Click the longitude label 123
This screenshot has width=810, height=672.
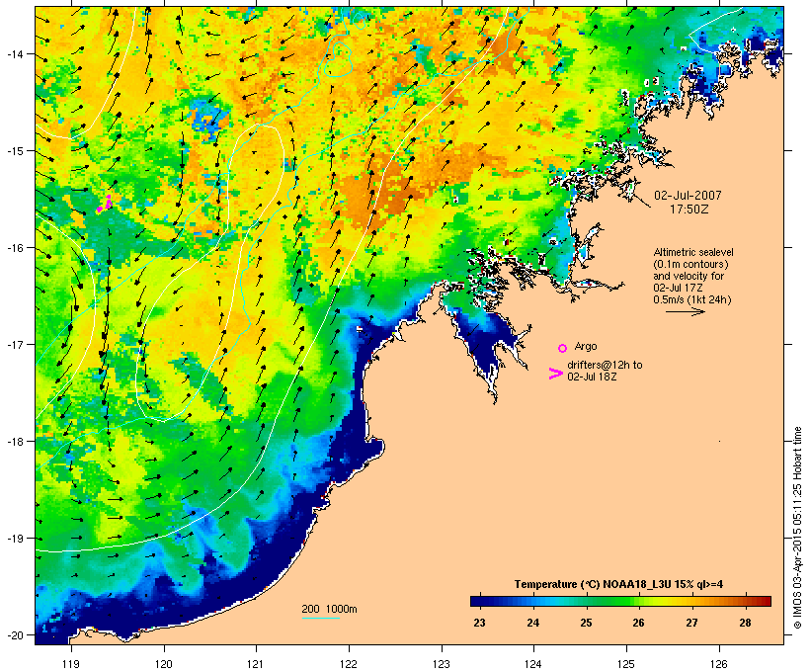pos(442,664)
